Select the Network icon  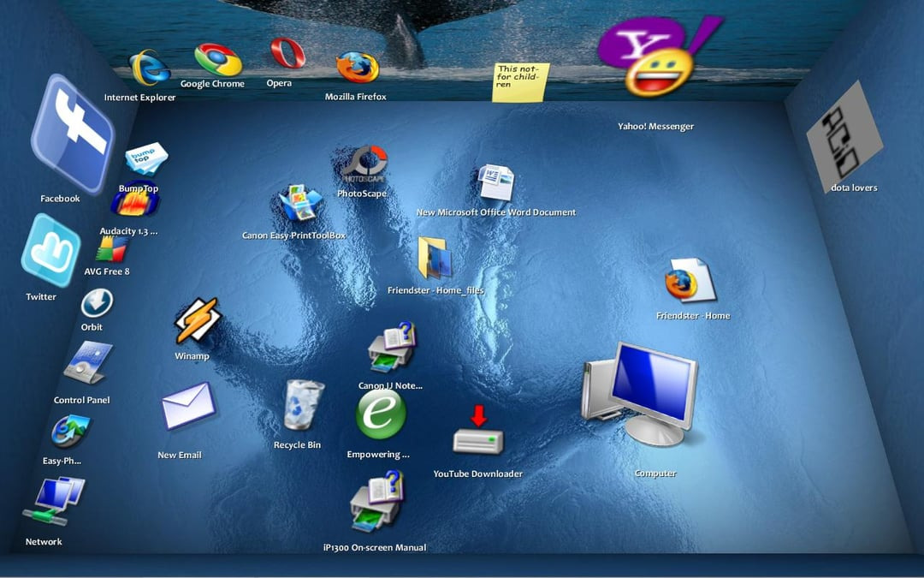coord(54,501)
